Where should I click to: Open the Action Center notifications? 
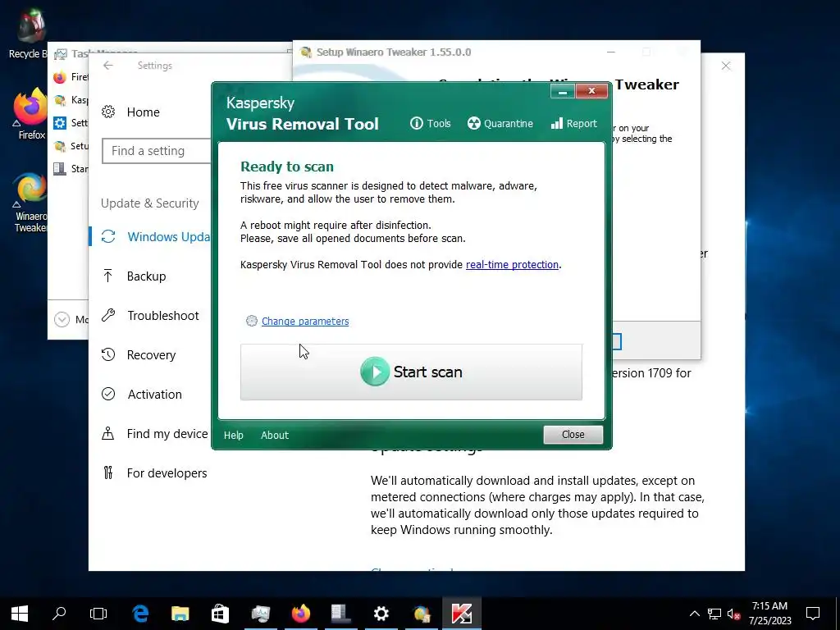tap(813, 614)
